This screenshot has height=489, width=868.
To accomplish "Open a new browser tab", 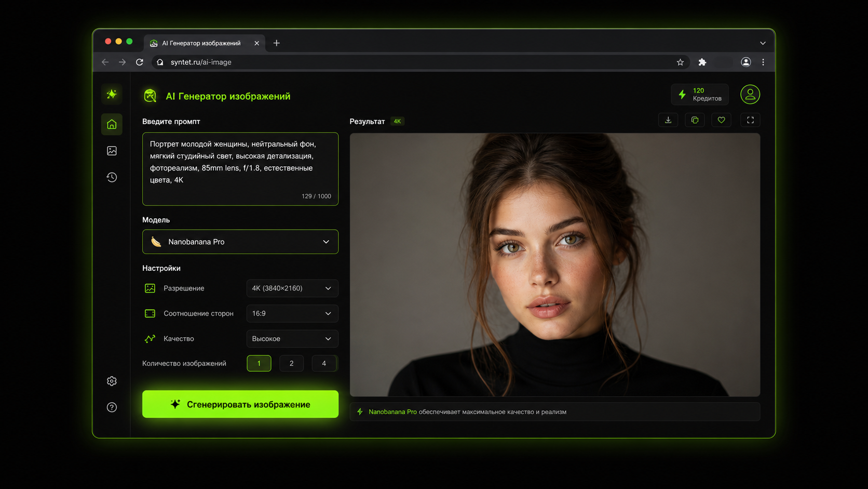I will point(277,43).
